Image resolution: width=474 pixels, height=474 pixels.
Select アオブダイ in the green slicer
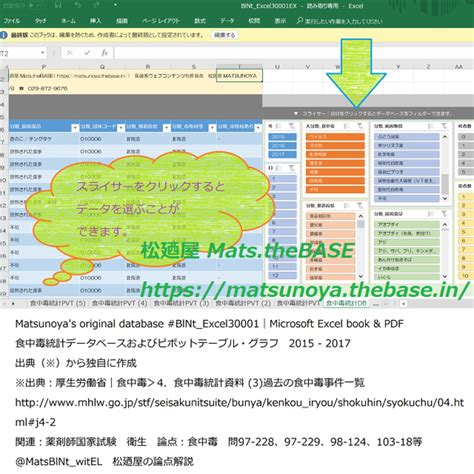[x=407, y=224]
